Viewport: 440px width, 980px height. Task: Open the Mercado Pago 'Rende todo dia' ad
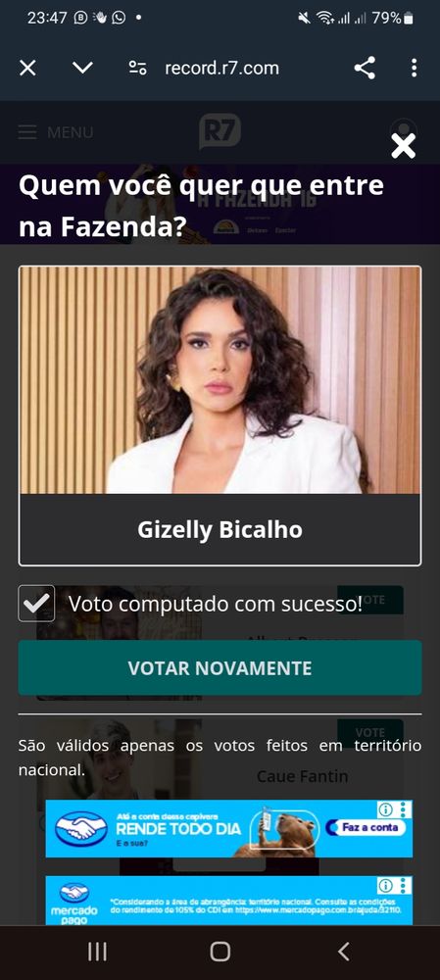(x=228, y=829)
